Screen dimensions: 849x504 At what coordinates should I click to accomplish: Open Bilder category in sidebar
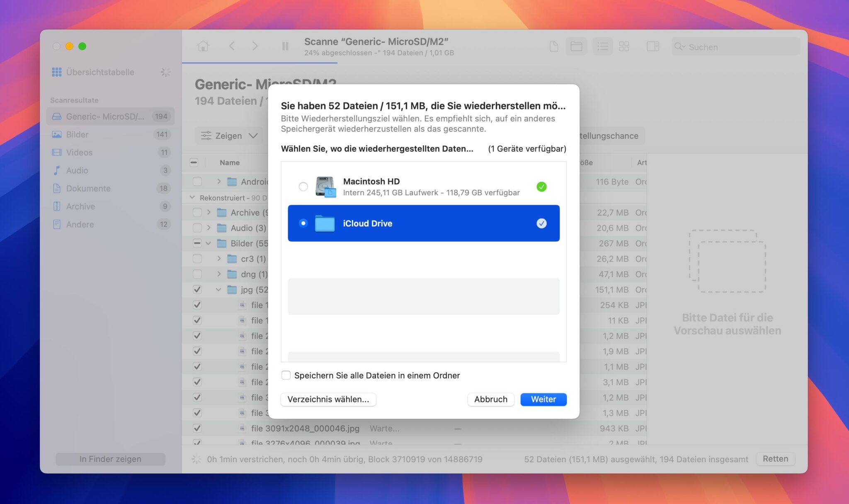pos(110,134)
